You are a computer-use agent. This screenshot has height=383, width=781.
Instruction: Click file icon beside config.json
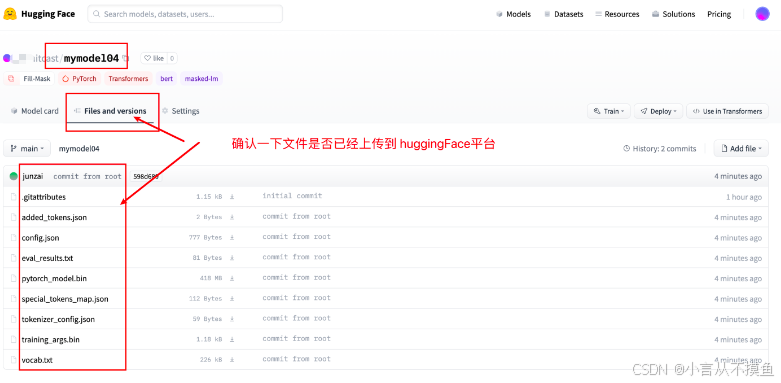click(14, 238)
